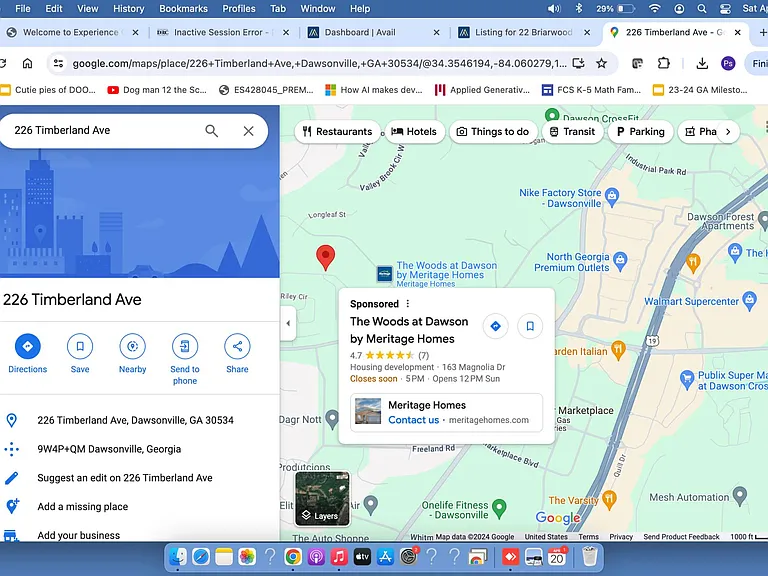Viewport: 768px width, 576px height.
Task: Click Send Product Feedback in map footer
Action: [x=681, y=537]
